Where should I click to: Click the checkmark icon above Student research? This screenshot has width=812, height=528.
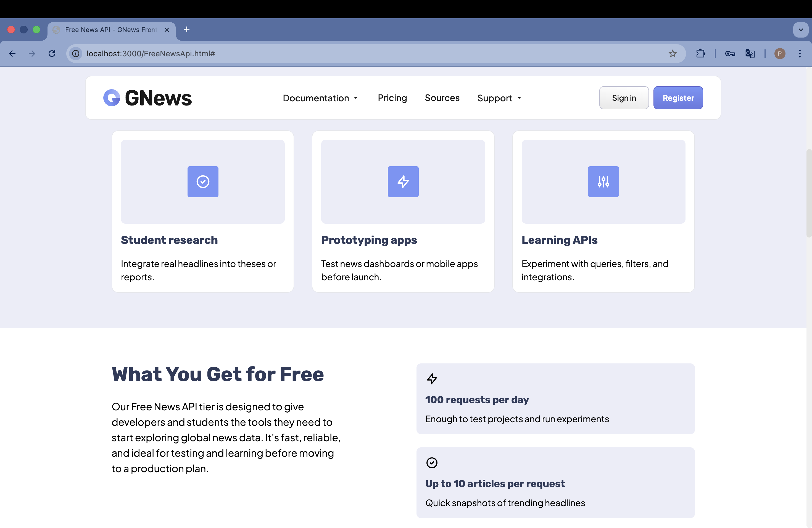[203, 181]
